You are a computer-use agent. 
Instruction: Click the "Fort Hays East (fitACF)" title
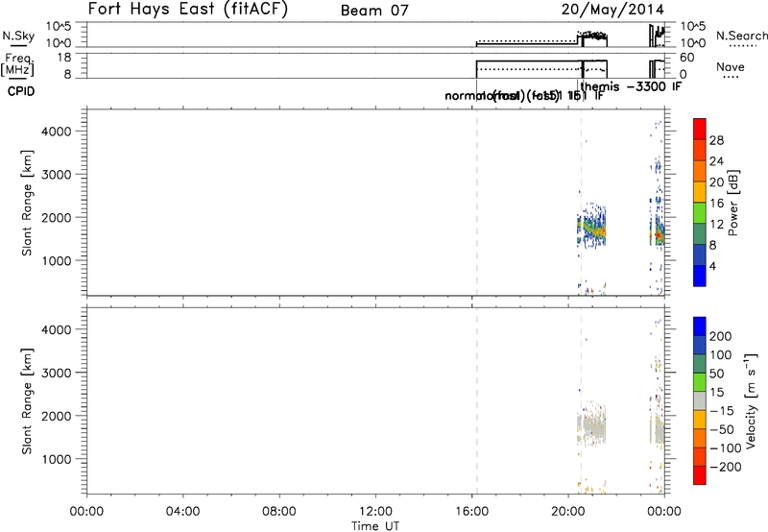point(187,10)
